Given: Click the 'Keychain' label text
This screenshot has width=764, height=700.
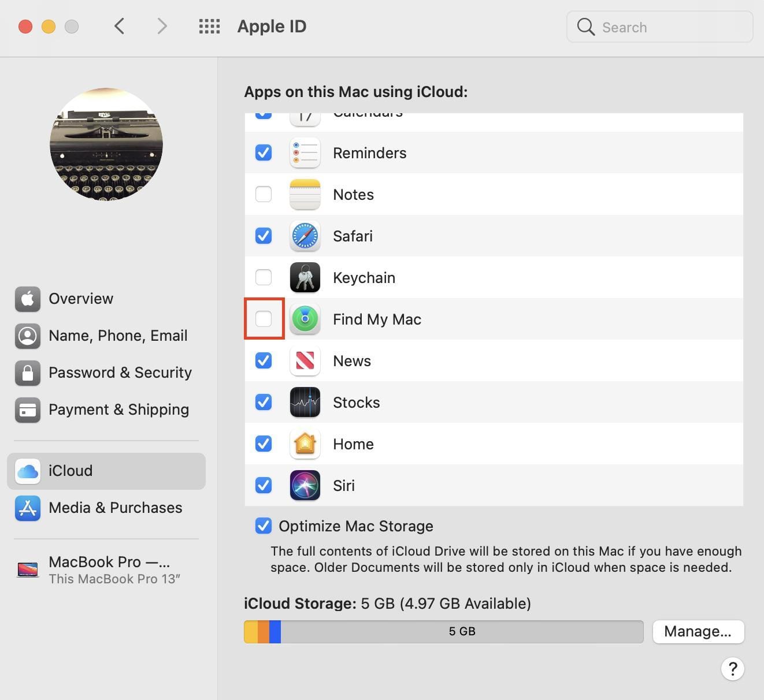Looking at the screenshot, I should pyautogui.click(x=364, y=278).
